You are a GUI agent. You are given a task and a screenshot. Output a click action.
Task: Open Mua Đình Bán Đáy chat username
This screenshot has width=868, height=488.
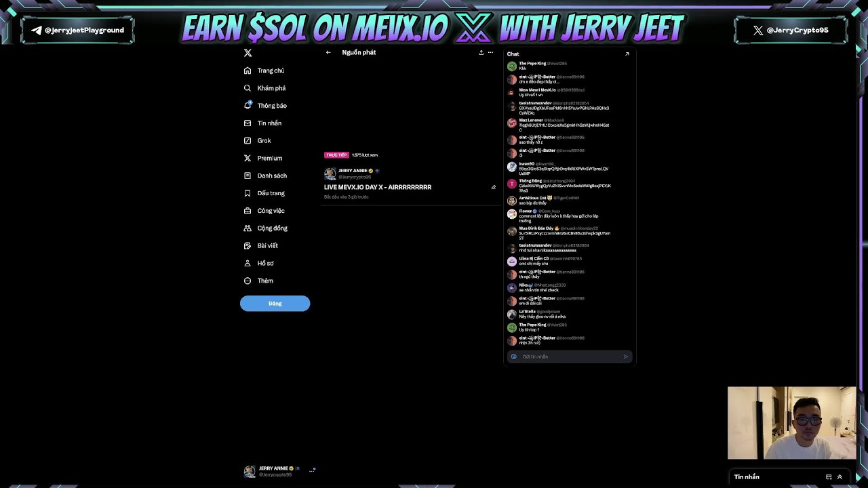pyautogui.click(x=536, y=228)
